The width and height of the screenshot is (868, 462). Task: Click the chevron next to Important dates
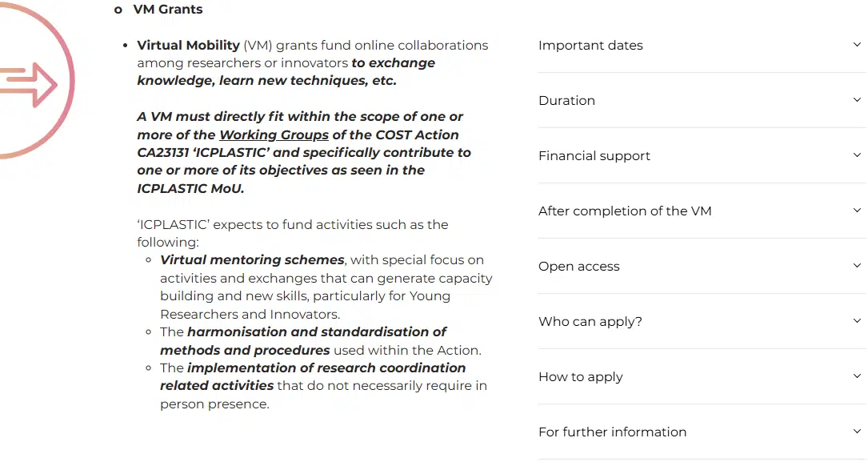tap(857, 46)
